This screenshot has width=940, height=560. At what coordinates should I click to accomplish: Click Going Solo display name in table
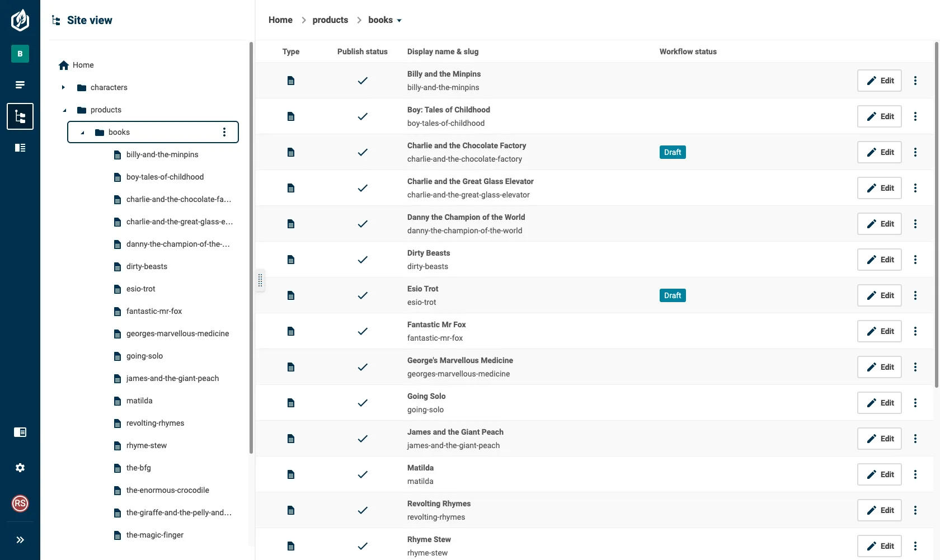pyautogui.click(x=426, y=396)
